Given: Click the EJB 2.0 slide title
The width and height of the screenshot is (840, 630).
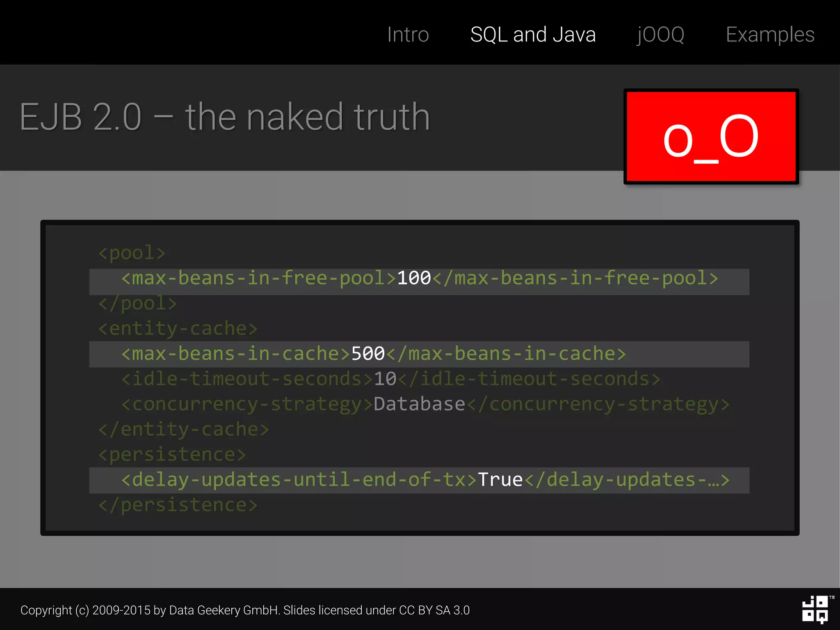Looking at the screenshot, I should tap(225, 117).
